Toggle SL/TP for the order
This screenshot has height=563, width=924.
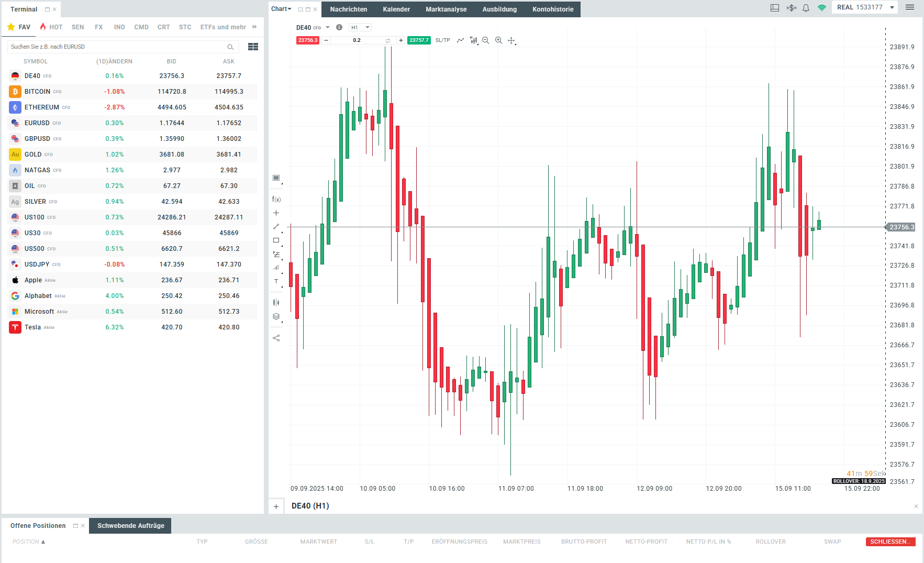tap(443, 40)
